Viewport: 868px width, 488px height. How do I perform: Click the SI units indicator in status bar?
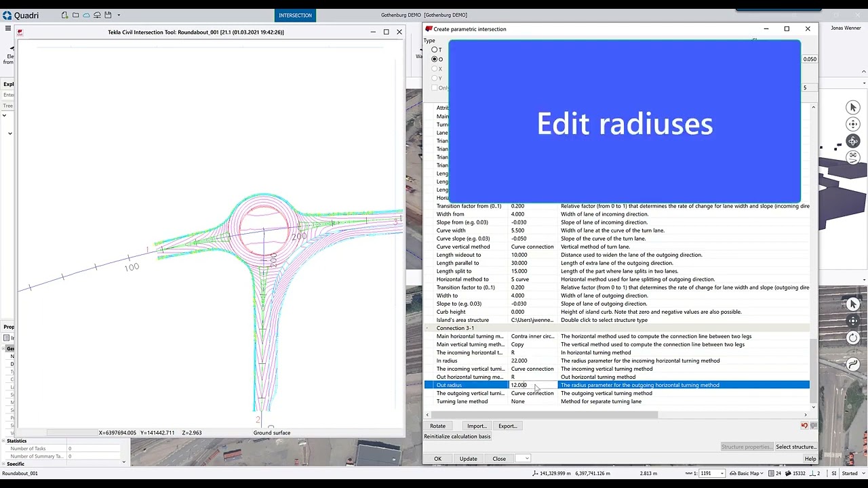pos(833,473)
